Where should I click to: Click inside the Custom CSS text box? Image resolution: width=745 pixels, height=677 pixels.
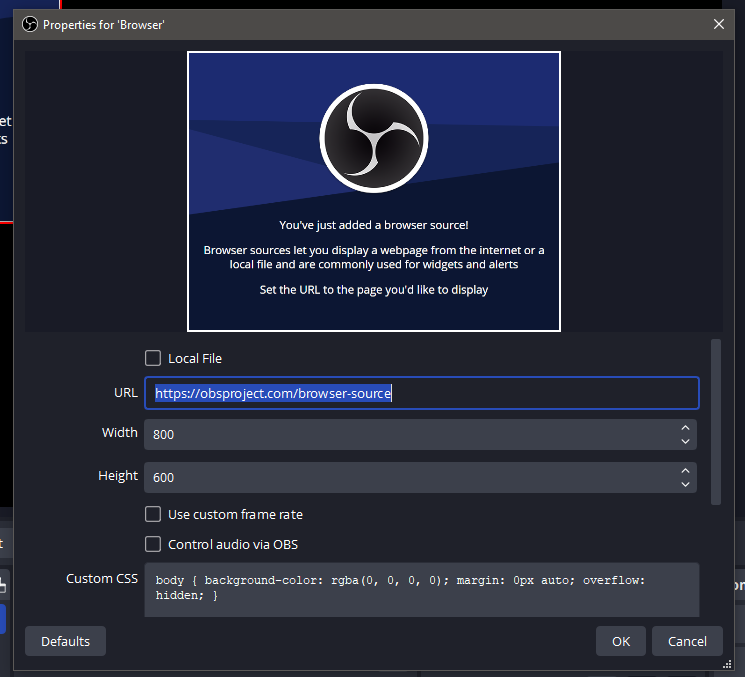click(421, 590)
